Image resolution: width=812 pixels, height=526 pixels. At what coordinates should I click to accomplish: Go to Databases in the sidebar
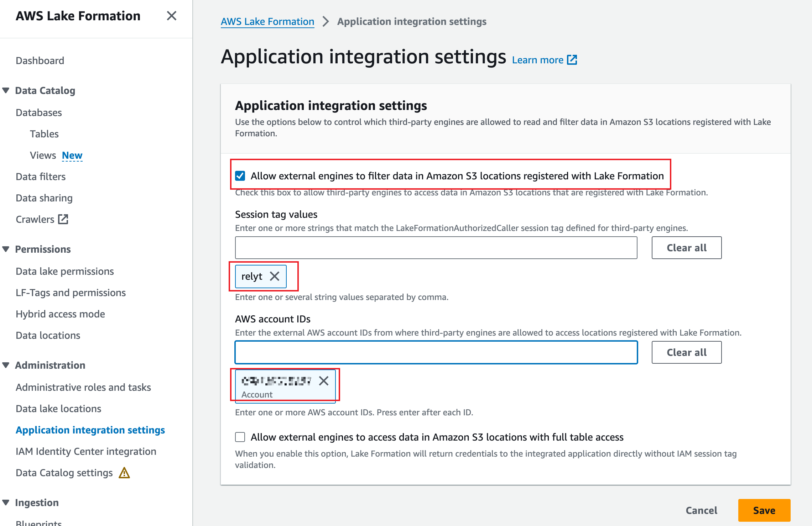(39, 112)
